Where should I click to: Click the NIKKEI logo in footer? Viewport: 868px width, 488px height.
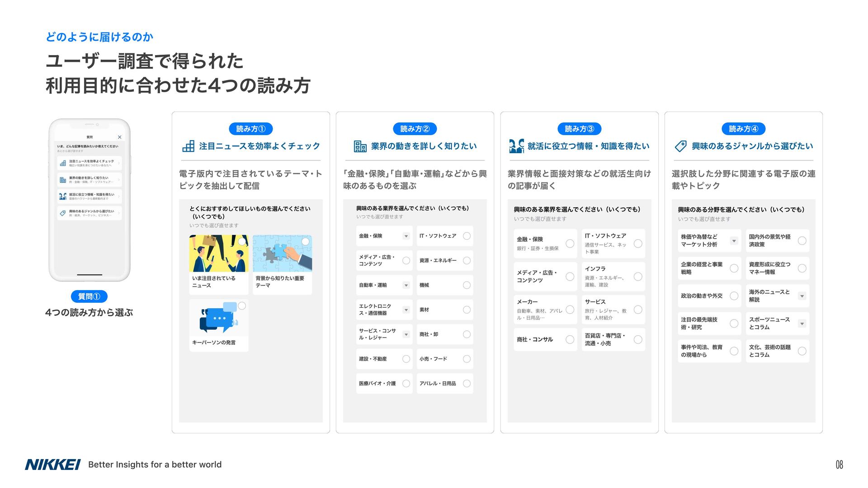click(x=52, y=465)
